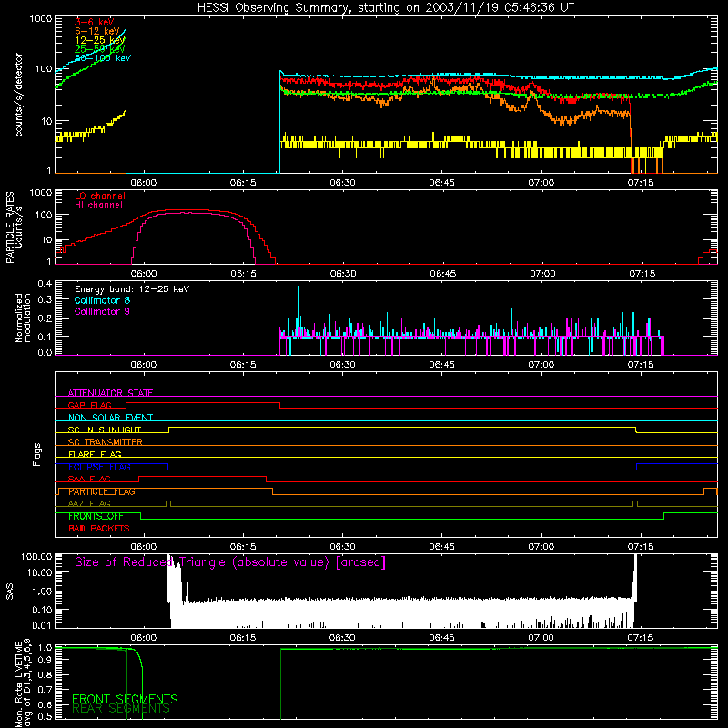The width and height of the screenshot is (728, 728).
Task: Click the ECLIPSE_FLAG label
Action: pos(99,467)
